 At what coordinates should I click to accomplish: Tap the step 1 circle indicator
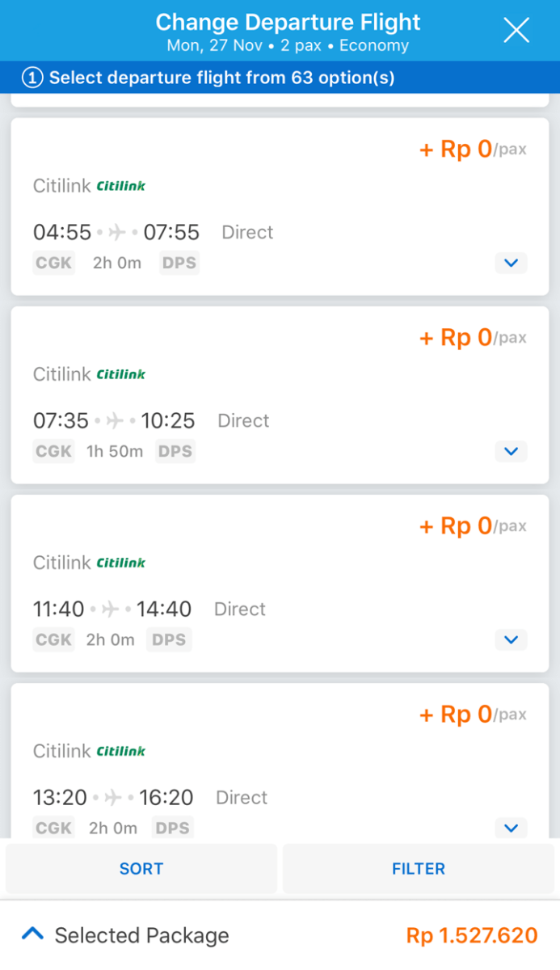[32, 78]
